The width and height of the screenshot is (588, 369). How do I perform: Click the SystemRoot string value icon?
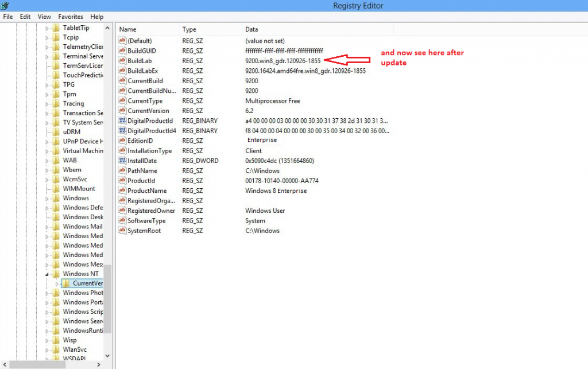122,230
